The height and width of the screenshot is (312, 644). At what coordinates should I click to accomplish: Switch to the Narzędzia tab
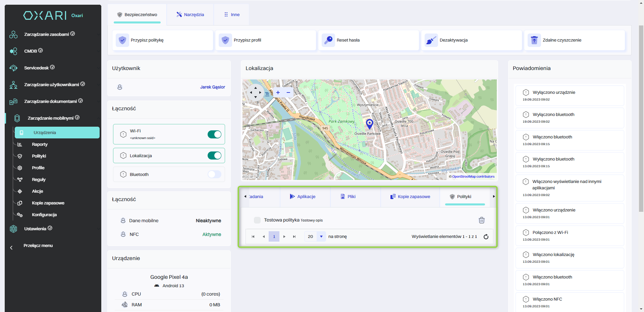(190, 15)
